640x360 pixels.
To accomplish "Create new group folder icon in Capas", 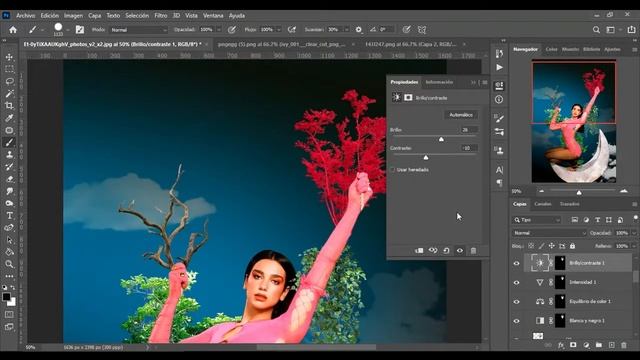I will pyautogui.click(x=598, y=345).
